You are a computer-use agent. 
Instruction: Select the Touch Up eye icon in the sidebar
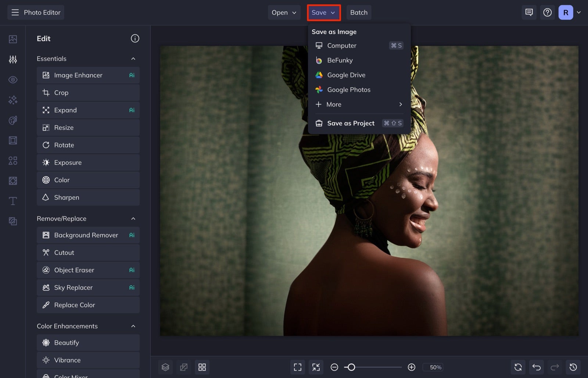12,79
